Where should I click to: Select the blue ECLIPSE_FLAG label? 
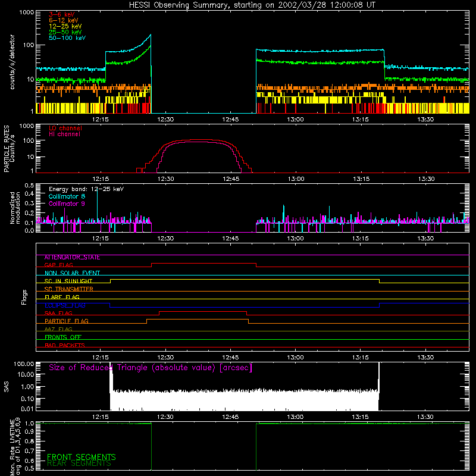[65, 305]
